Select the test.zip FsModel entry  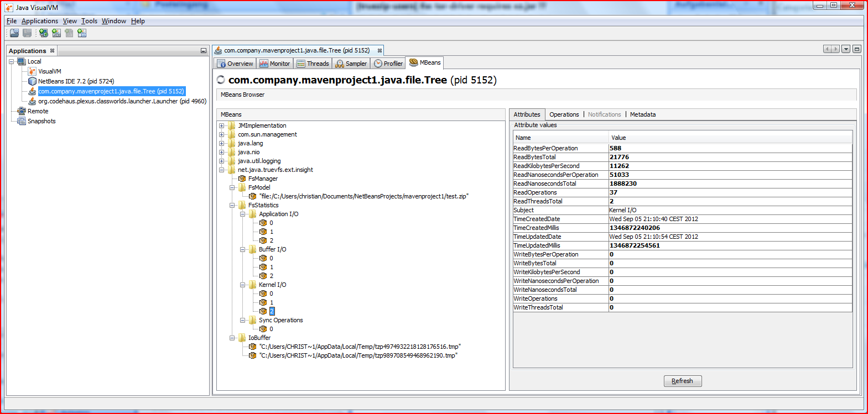tap(363, 196)
